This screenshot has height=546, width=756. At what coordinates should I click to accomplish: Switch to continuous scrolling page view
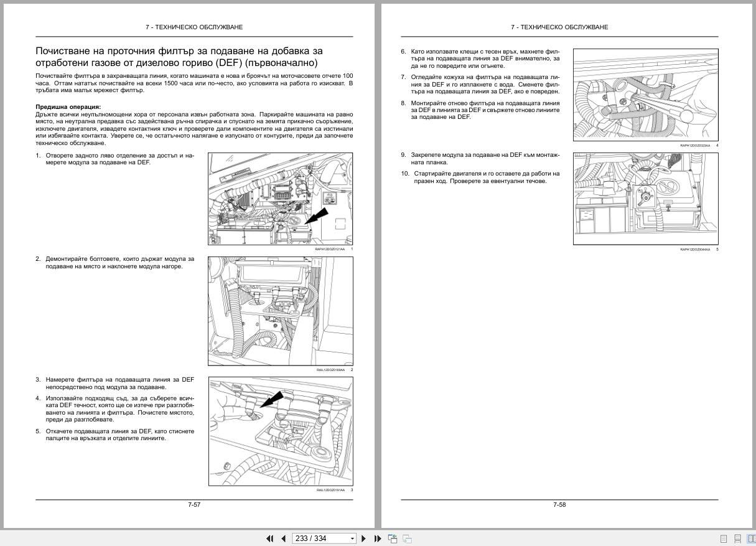pos(737,539)
